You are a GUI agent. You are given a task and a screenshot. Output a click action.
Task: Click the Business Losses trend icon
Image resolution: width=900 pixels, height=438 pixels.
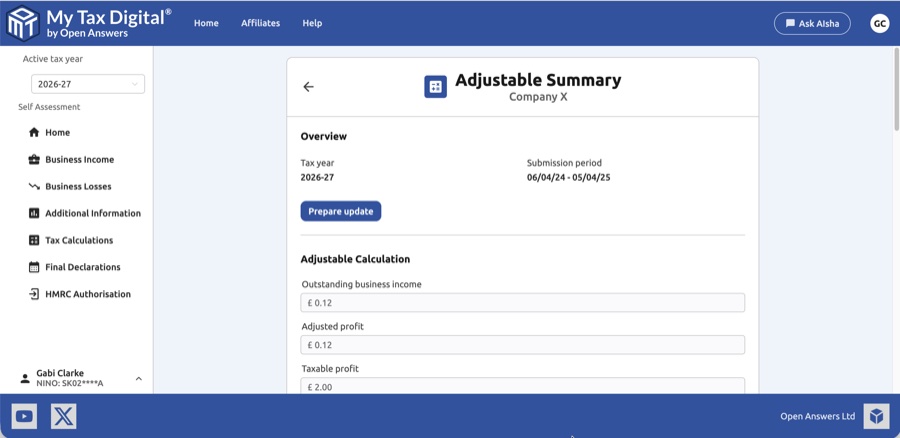pyautogui.click(x=34, y=187)
